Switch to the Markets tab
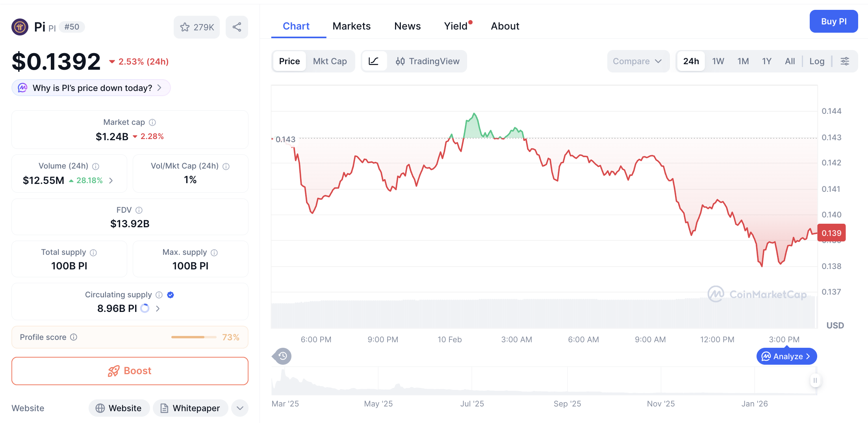868x423 pixels. coord(352,26)
